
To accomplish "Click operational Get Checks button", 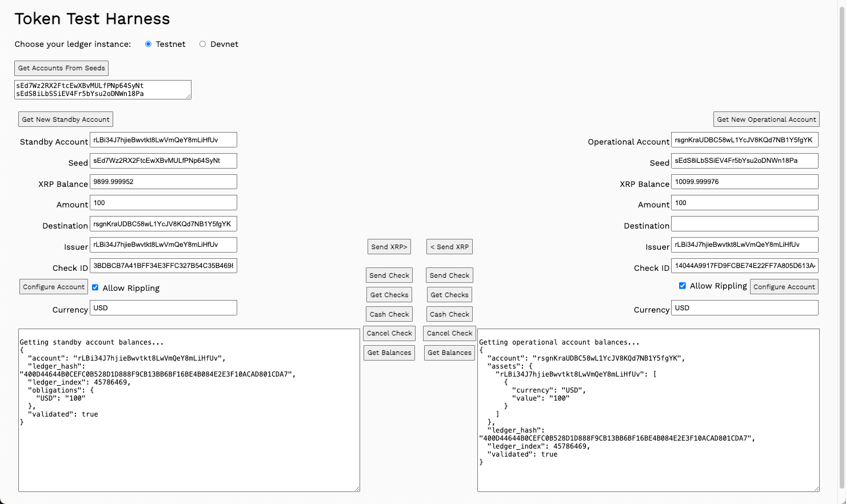I will [449, 295].
